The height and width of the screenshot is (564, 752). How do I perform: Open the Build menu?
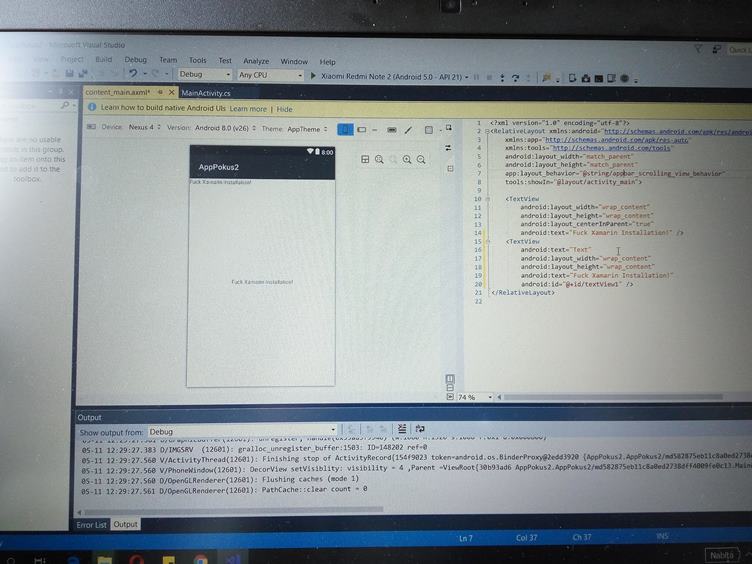104,59
